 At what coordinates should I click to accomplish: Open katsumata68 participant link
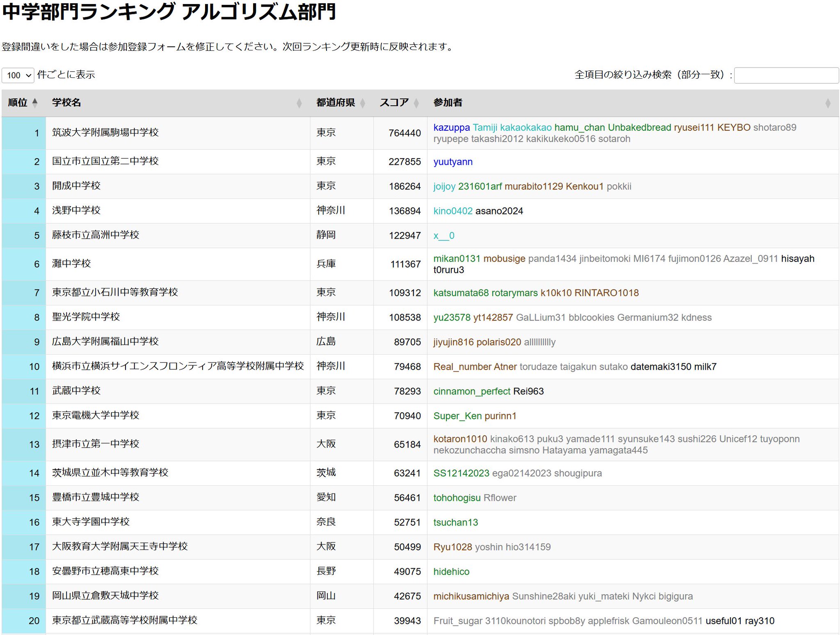click(x=461, y=293)
